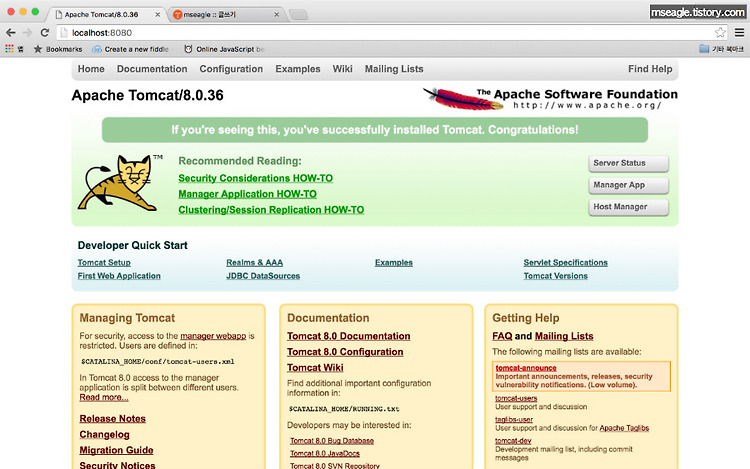
Task: Open the JDBC DataSources link
Action: (x=263, y=276)
